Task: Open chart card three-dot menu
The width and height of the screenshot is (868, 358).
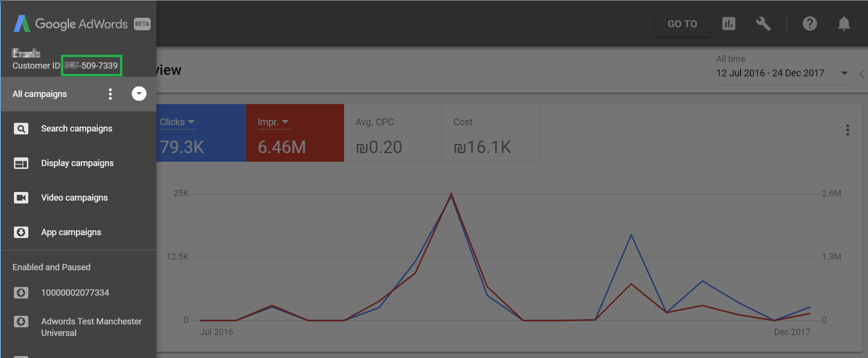Action: (x=847, y=130)
